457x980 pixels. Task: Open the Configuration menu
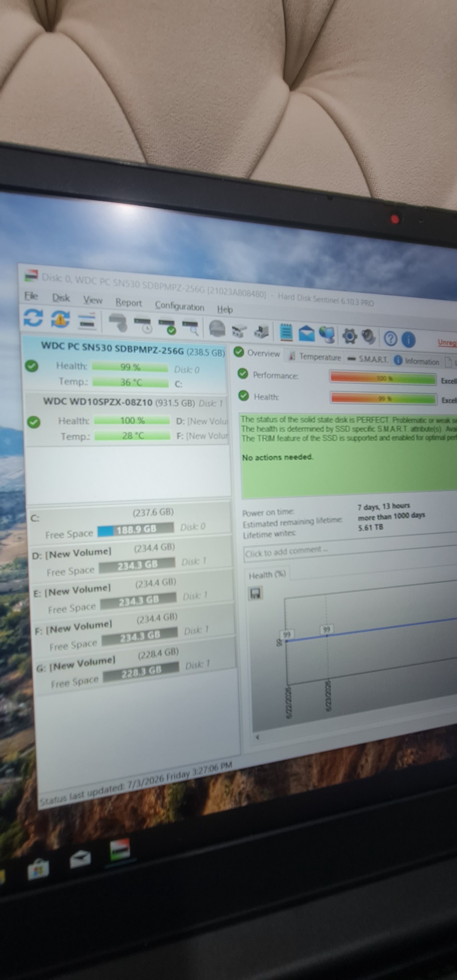click(179, 306)
